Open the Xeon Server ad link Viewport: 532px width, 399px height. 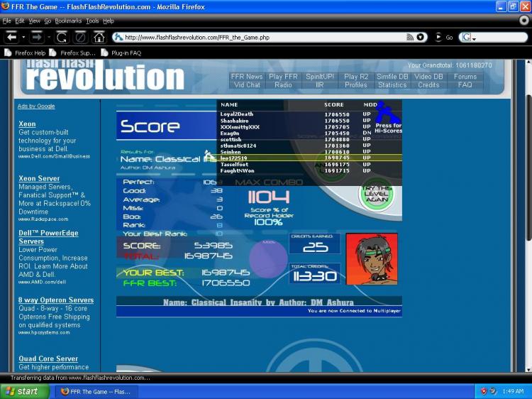pos(39,178)
